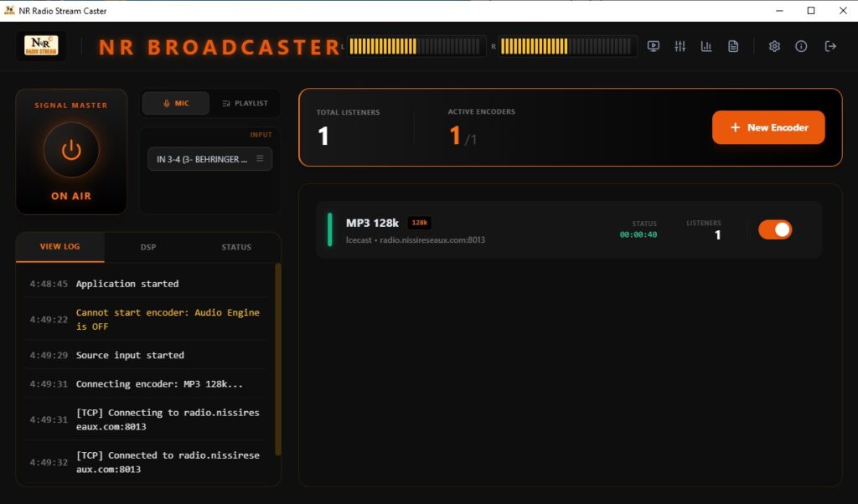The image size is (858, 504).
Task: Open the monitor playback icon in header
Action: [x=654, y=46]
